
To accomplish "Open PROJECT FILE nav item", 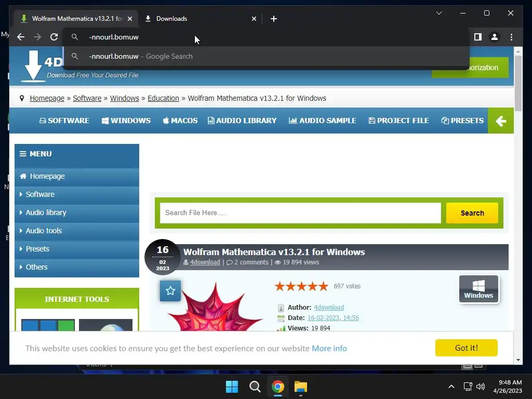I will 398,121.
